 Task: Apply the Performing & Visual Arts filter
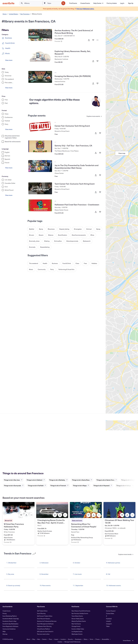tap(66, 270)
